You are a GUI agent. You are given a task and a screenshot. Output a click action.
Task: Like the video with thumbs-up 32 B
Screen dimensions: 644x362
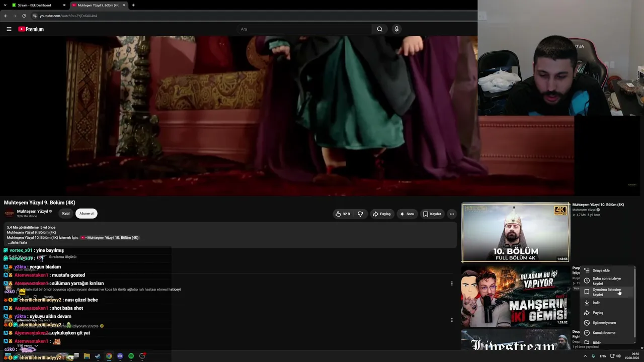pos(343,214)
